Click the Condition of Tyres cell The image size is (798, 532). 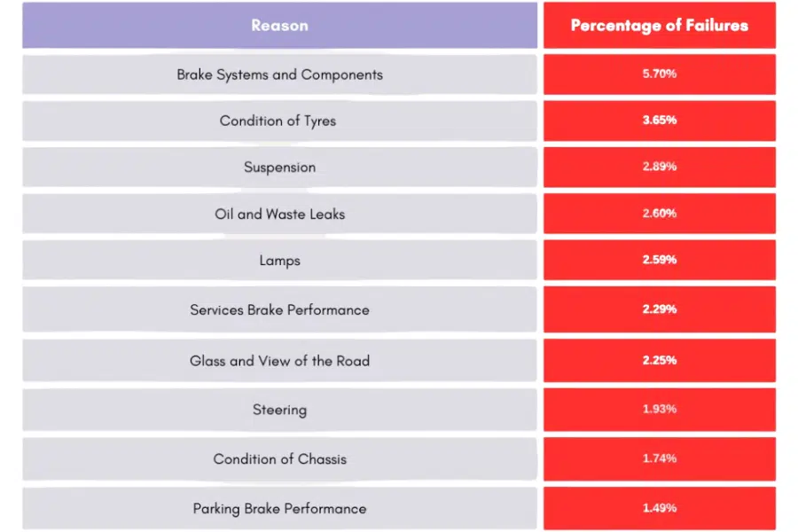tap(279, 121)
